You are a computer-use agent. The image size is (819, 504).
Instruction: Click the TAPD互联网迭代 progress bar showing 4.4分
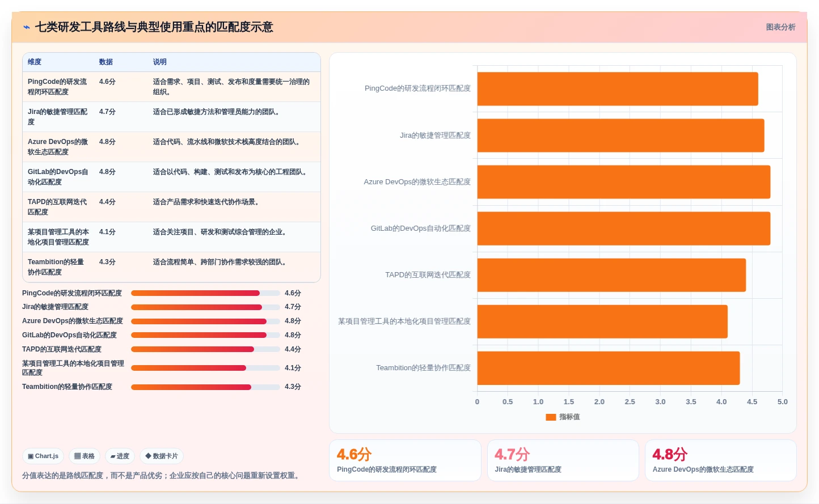point(205,349)
